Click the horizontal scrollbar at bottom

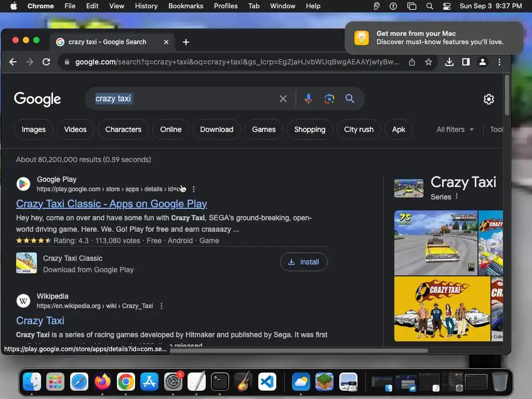coord(299,351)
